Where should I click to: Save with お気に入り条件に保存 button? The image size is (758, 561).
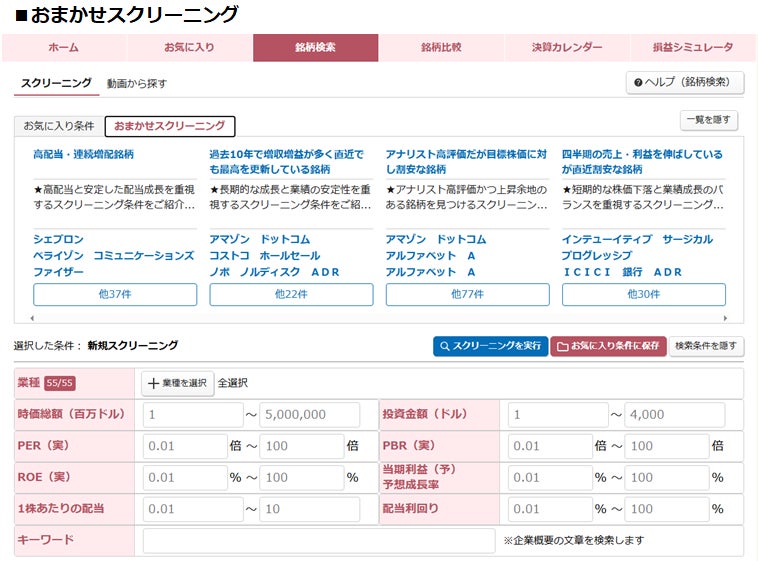608,346
